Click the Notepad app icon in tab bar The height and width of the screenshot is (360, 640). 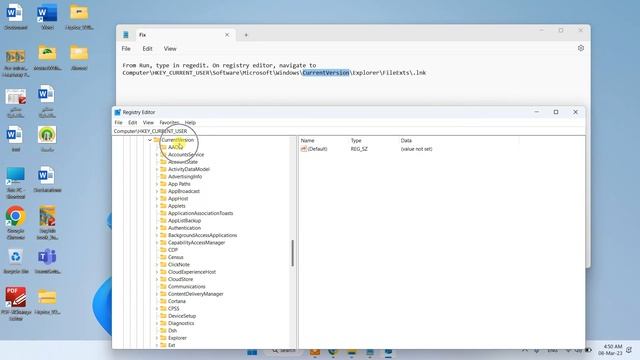pos(126,35)
